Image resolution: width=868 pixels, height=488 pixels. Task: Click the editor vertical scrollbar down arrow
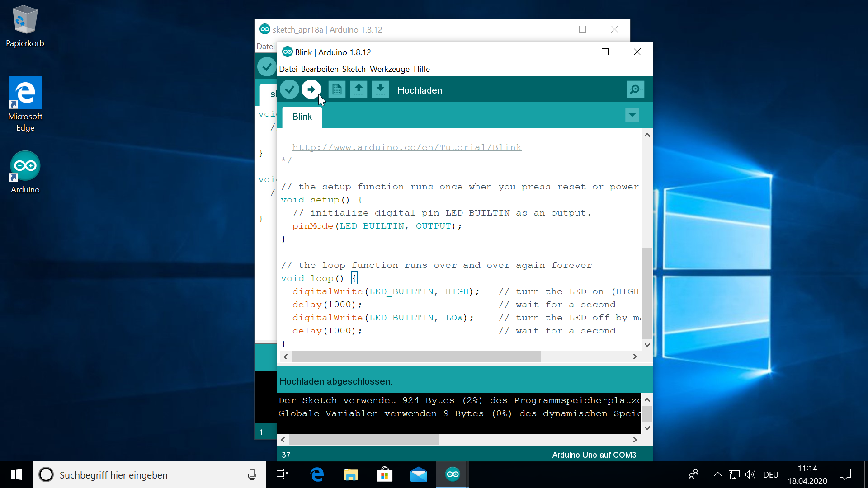tap(647, 345)
